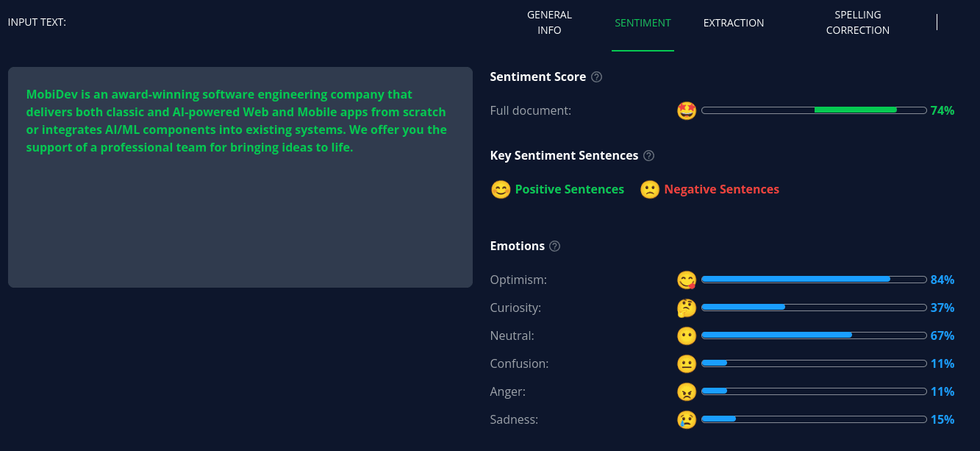Click the angry-face Anger emoji
980x451 pixels.
click(x=687, y=392)
